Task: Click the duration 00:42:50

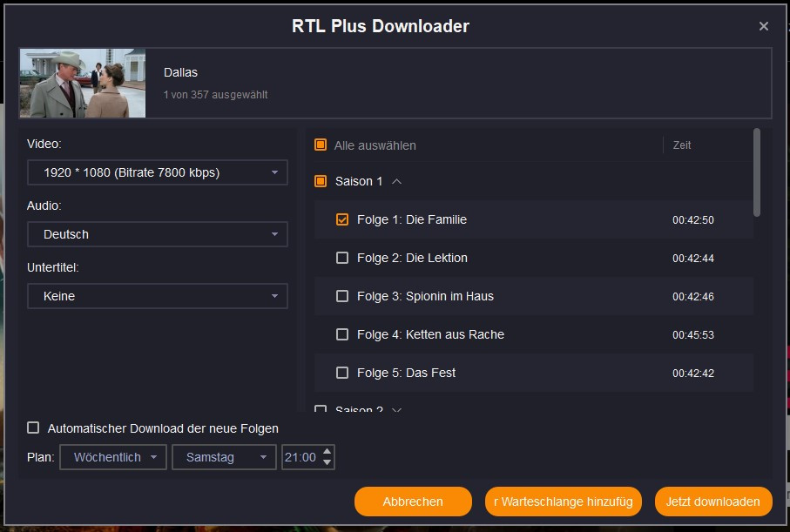Action: (x=693, y=220)
